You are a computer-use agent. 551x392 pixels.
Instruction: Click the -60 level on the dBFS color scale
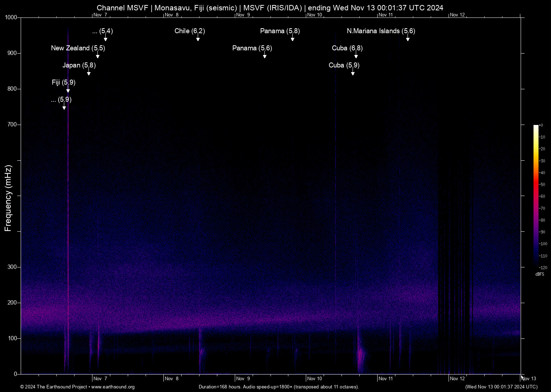[x=542, y=196]
